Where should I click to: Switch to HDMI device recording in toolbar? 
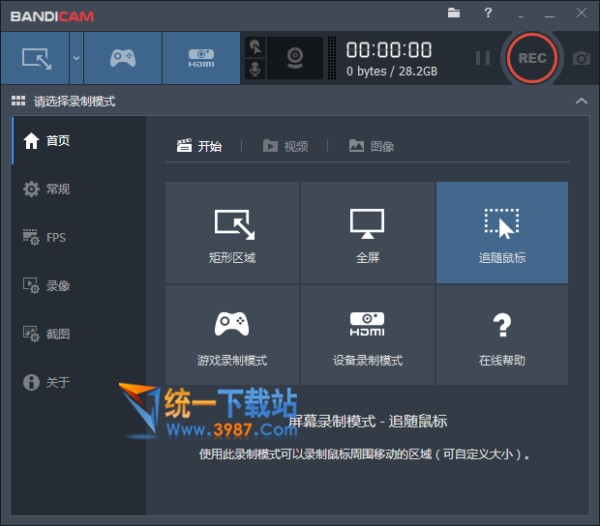pyautogui.click(x=201, y=58)
